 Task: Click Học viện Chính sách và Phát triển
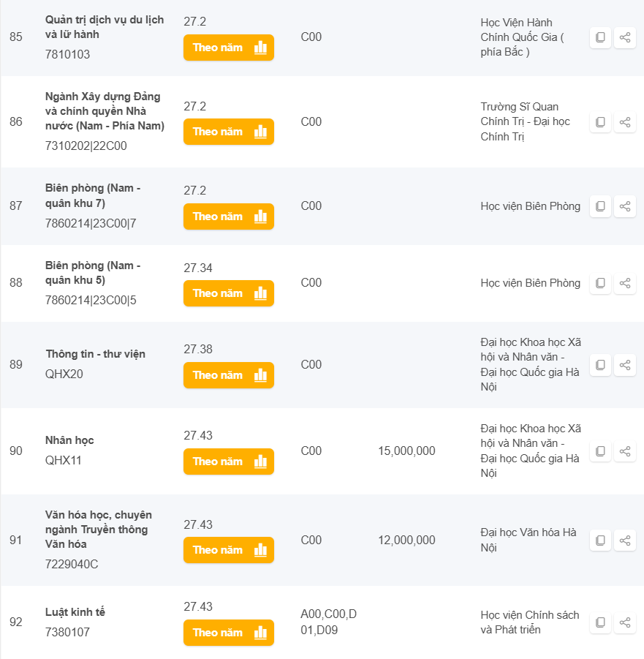click(529, 622)
